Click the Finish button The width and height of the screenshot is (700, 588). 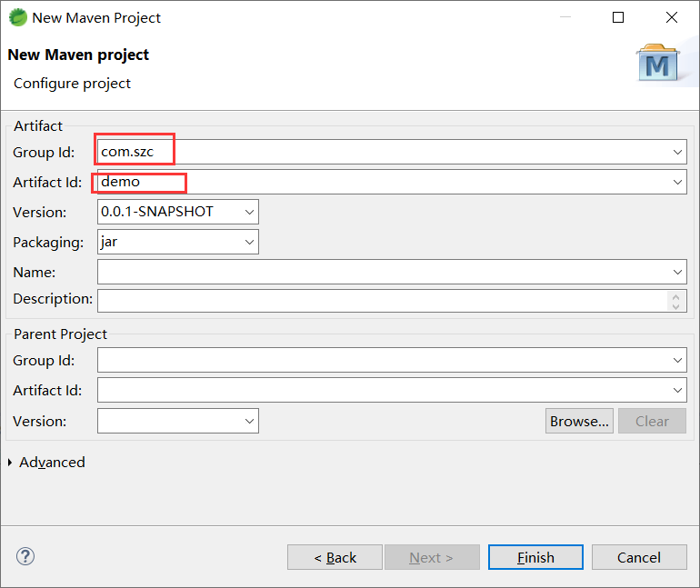pyautogui.click(x=535, y=557)
